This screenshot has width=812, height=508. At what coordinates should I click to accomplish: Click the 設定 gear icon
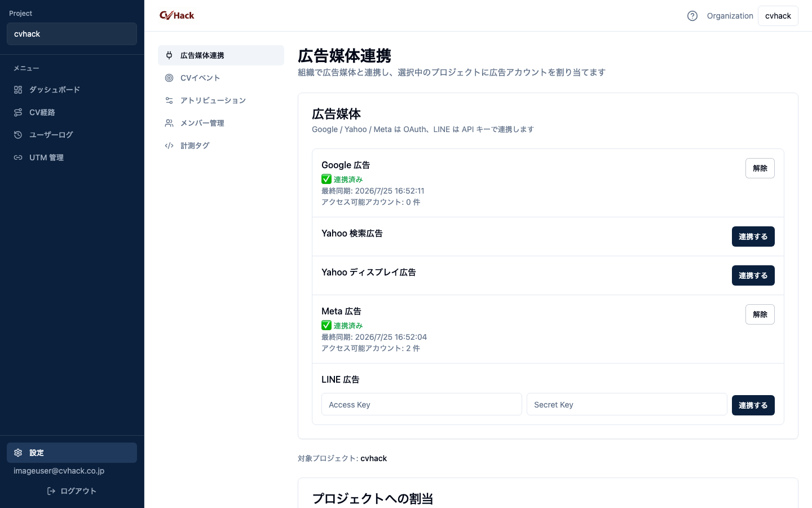tap(18, 453)
